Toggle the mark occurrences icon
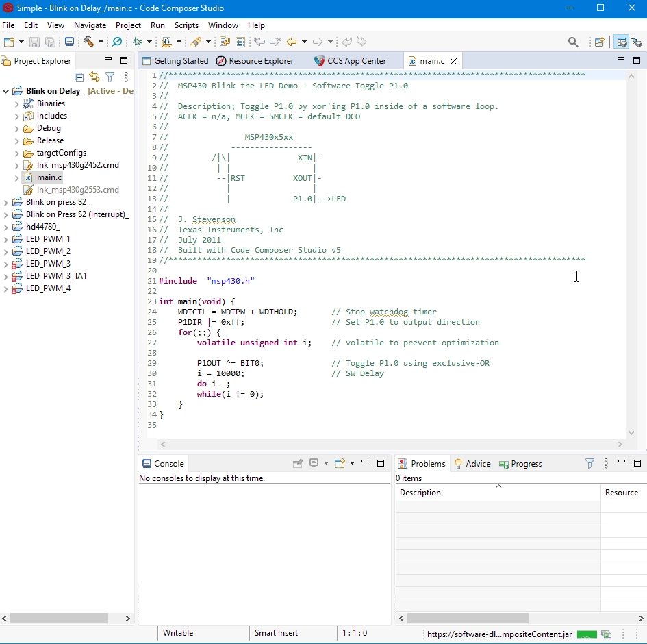The image size is (647, 644). [225, 42]
